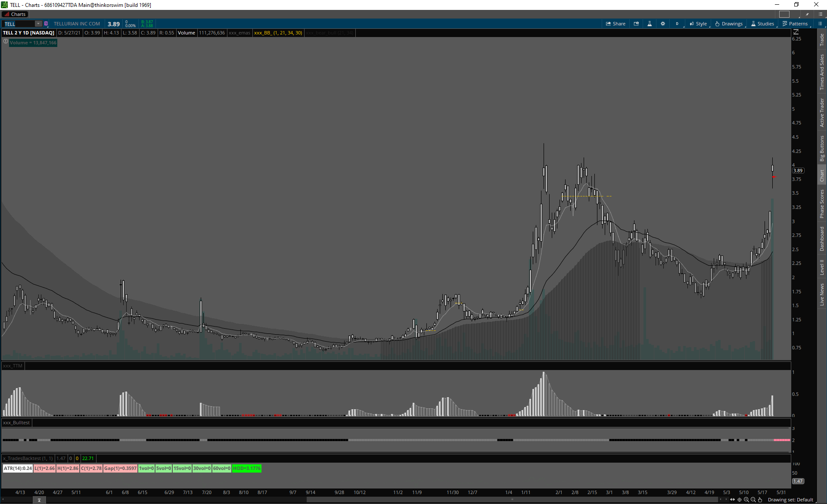Screen dimensions: 827x504
Task: Click the Charts tab at top left
Action: click(x=15, y=14)
